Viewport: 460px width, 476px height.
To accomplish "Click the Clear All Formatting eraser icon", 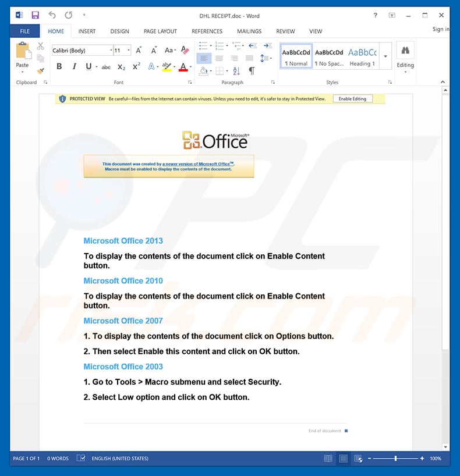I will click(x=185, y=50).
